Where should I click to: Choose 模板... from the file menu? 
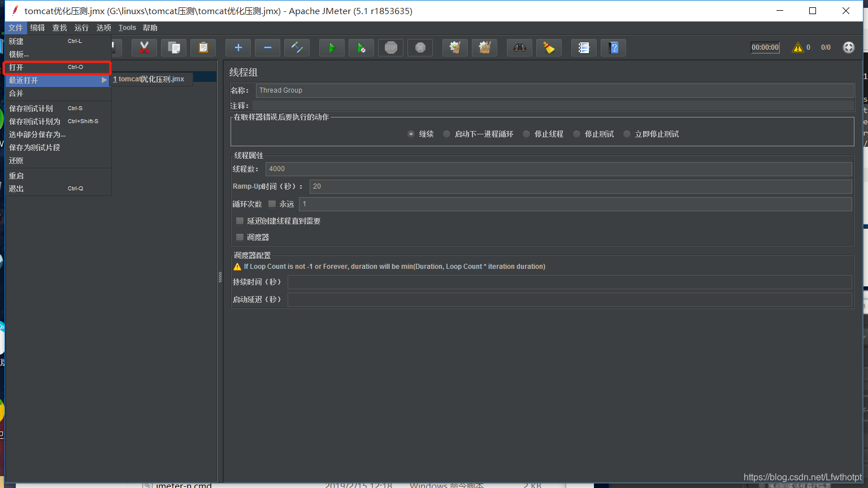(58, 54)
